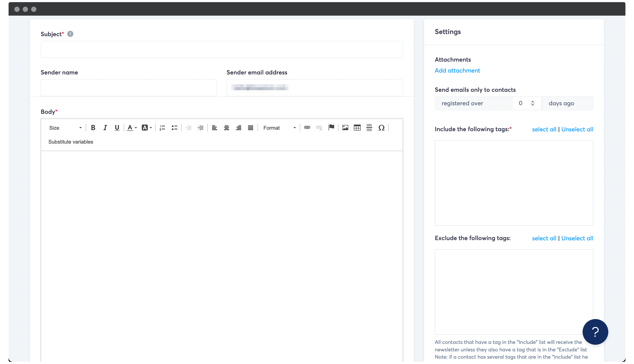The image size is (634, 364).
Task: Click the Include tags list box
Action: click(x=514, y=183)
